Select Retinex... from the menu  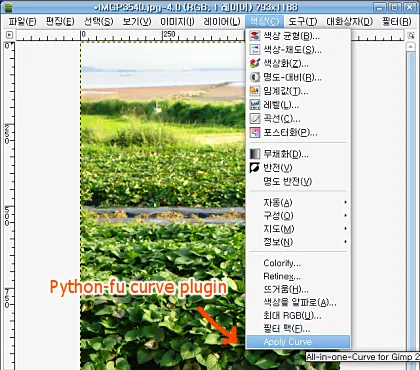[x=298, y=276]
